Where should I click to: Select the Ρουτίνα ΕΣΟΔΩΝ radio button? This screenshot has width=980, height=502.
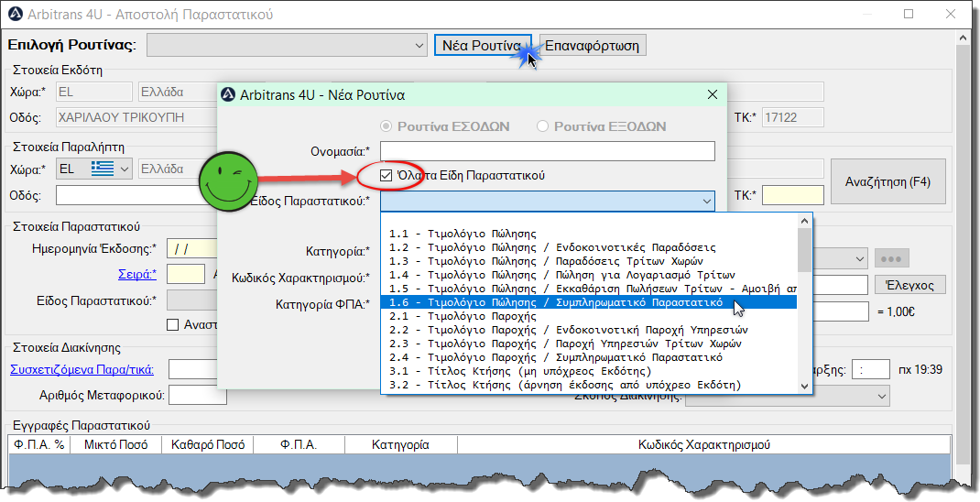coord(387,126)
